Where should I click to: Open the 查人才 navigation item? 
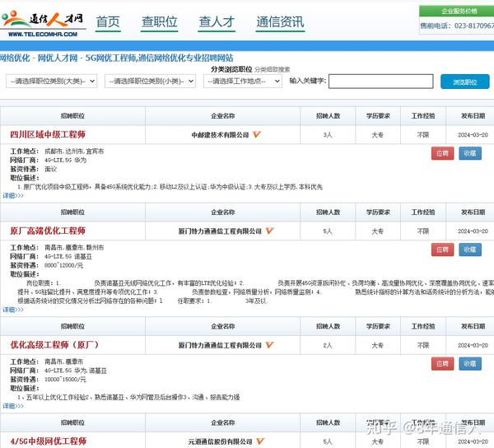[217, 22]
